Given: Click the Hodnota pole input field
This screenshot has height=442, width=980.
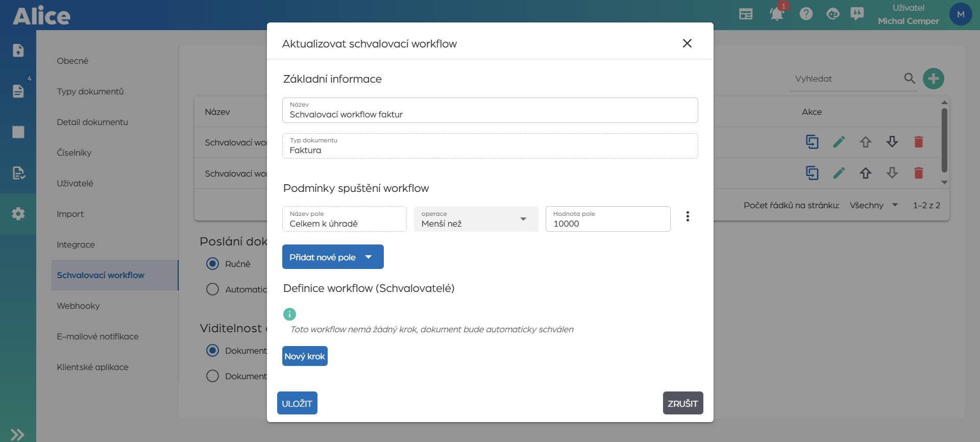Looking at the screenshot, I should pyautogui.click(x=607, y=223).
